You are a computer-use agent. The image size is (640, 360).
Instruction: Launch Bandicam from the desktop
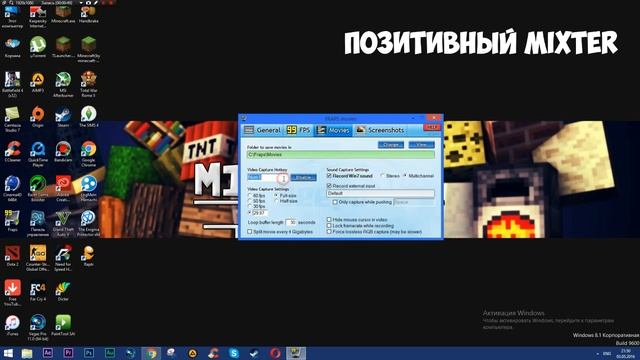63,152
